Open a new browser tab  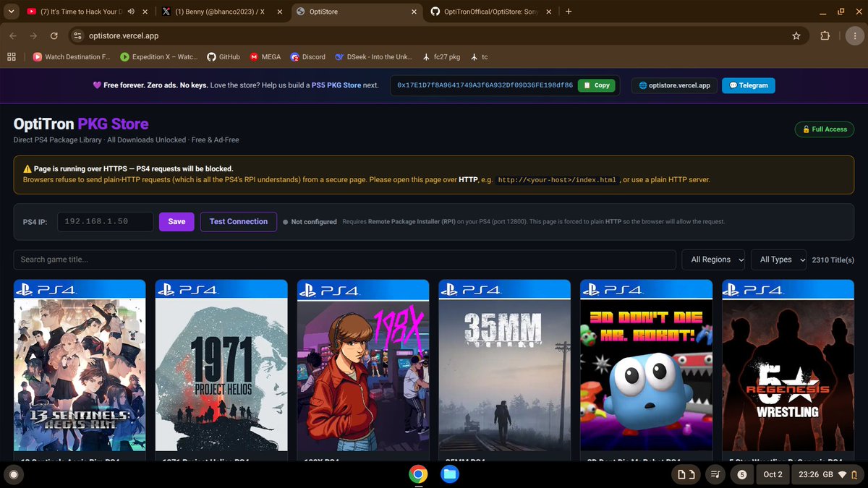(x=569, y=12)
